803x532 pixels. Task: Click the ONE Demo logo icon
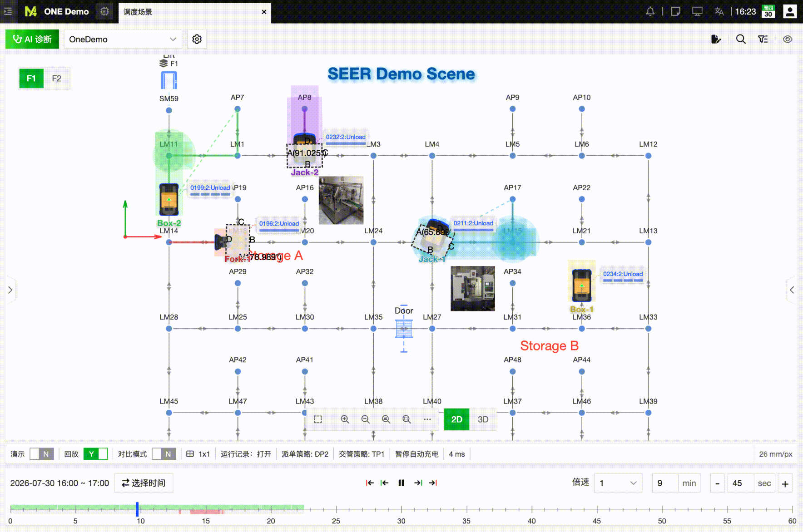click(x=30, y=11)
